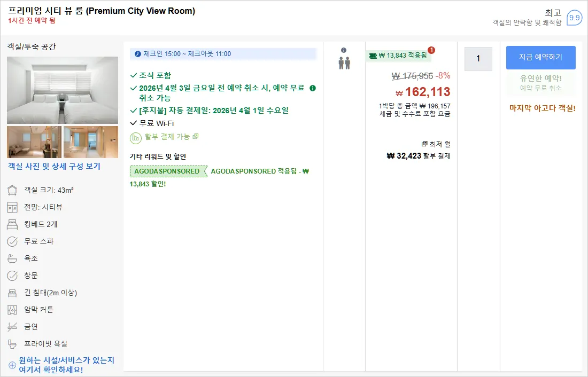Click the two-adults occupancy icon

(344, 63)
